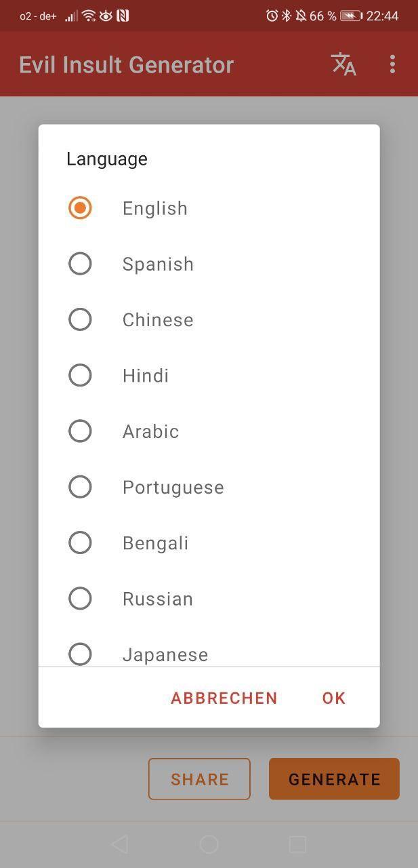Choose Spanish as the language
The width and height of the screenshot is (418, 868).
[80, 264]
